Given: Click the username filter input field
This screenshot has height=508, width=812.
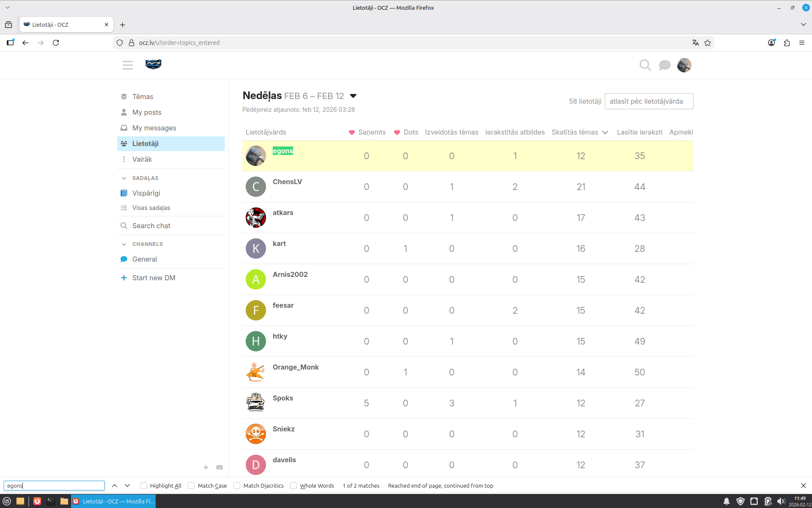Looking at the screenshot, I should pos(649,101).
